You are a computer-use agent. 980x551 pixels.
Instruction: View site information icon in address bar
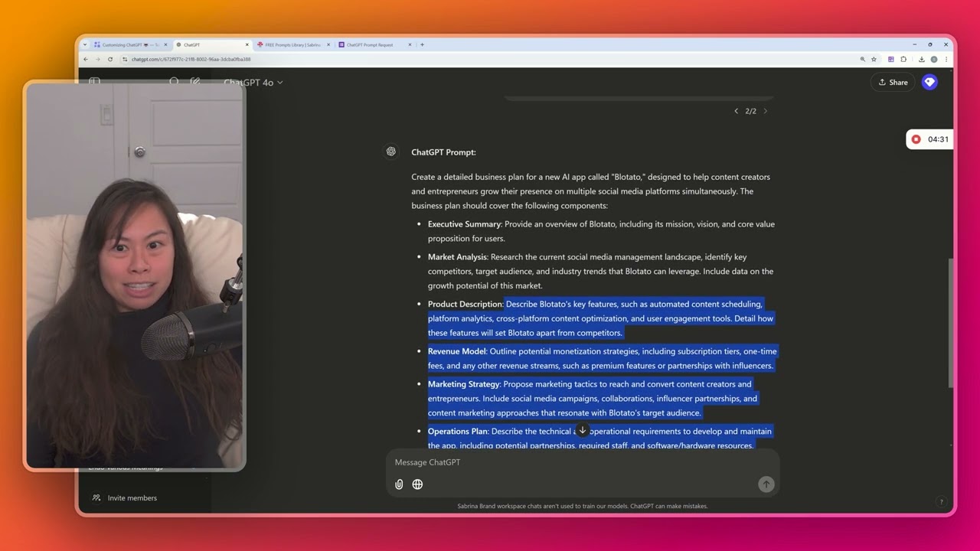point(125,59)
